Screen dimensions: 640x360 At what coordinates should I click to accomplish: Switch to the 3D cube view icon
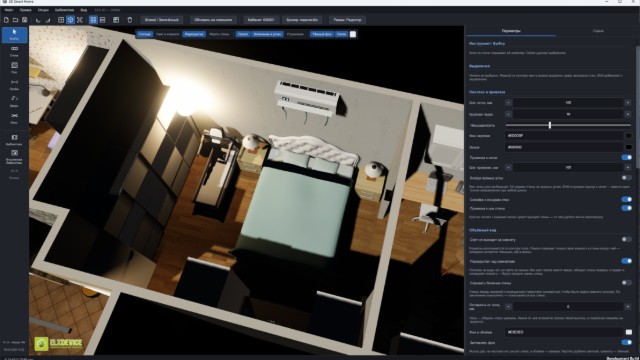[70, 20]
